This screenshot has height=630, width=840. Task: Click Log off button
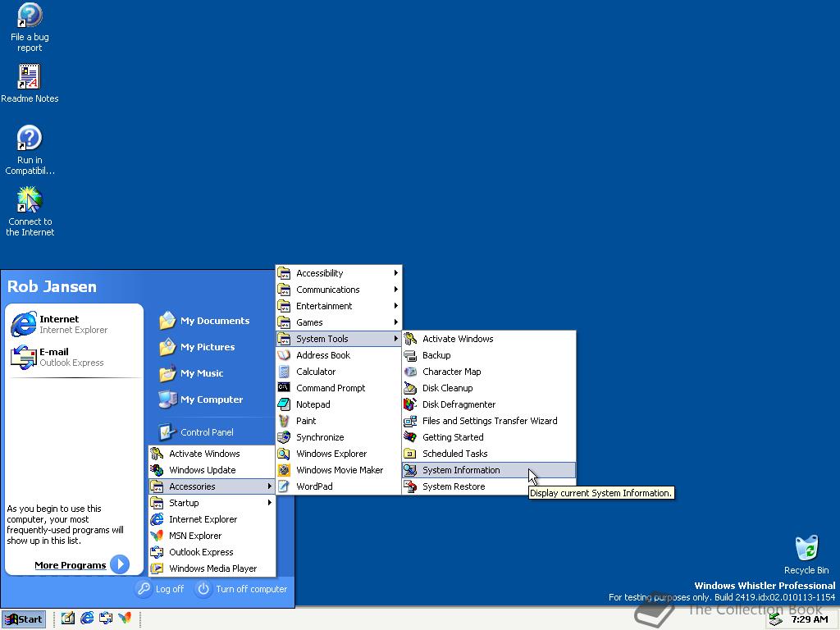click(x=160, y=589)
